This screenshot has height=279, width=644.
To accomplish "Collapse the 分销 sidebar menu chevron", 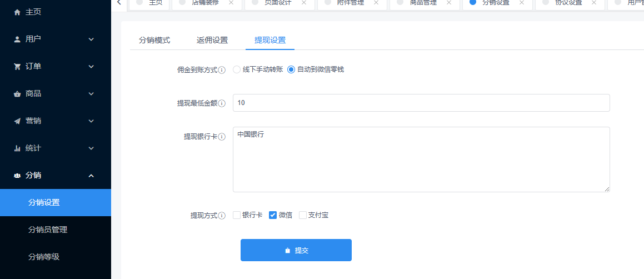I will (x=92, y=176).
